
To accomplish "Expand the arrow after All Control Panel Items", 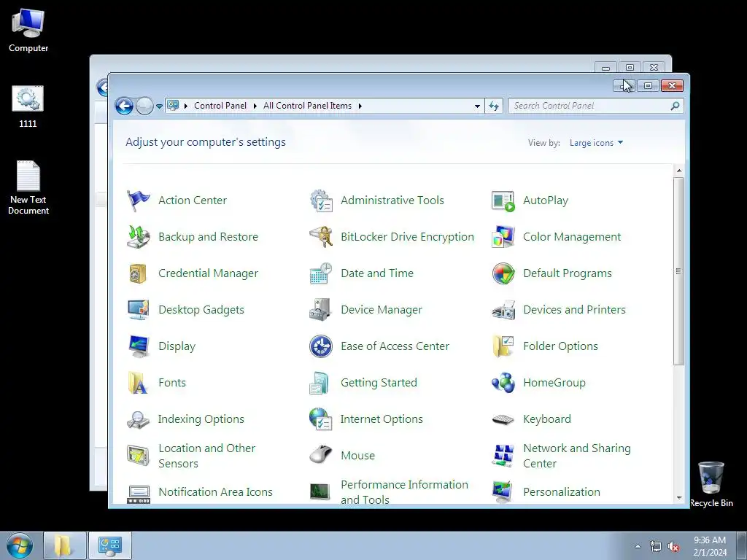I will [360, 106].
